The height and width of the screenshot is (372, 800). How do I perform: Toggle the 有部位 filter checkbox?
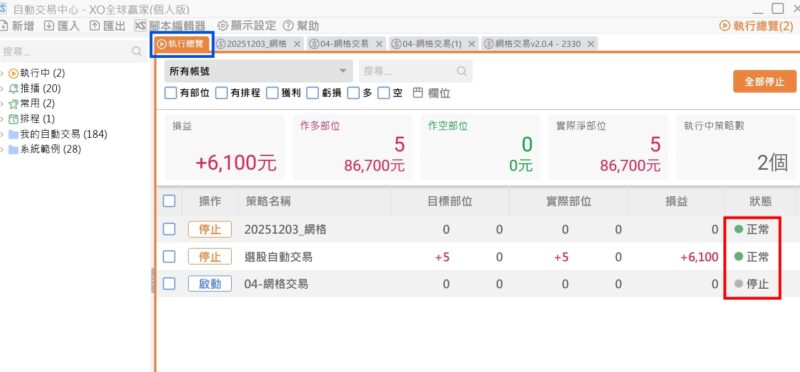[x=171, y=93]
